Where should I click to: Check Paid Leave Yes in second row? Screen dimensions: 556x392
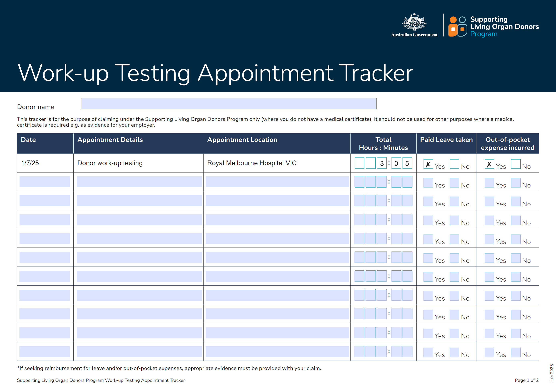tap(428, 183)
